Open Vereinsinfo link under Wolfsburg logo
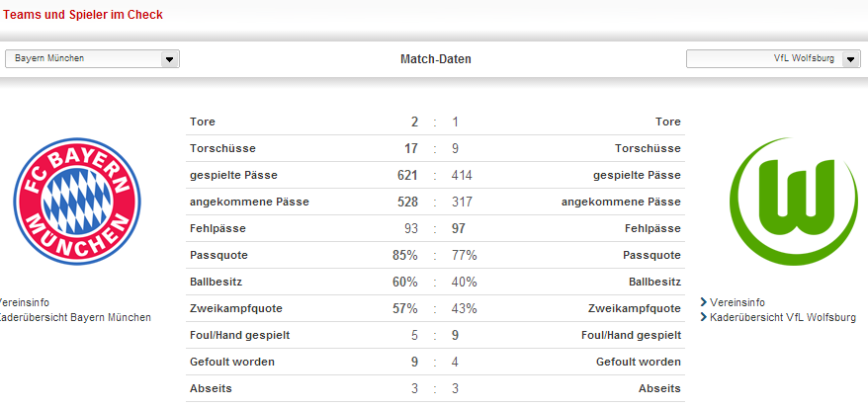The image size is (868, 408). point(737,302)
